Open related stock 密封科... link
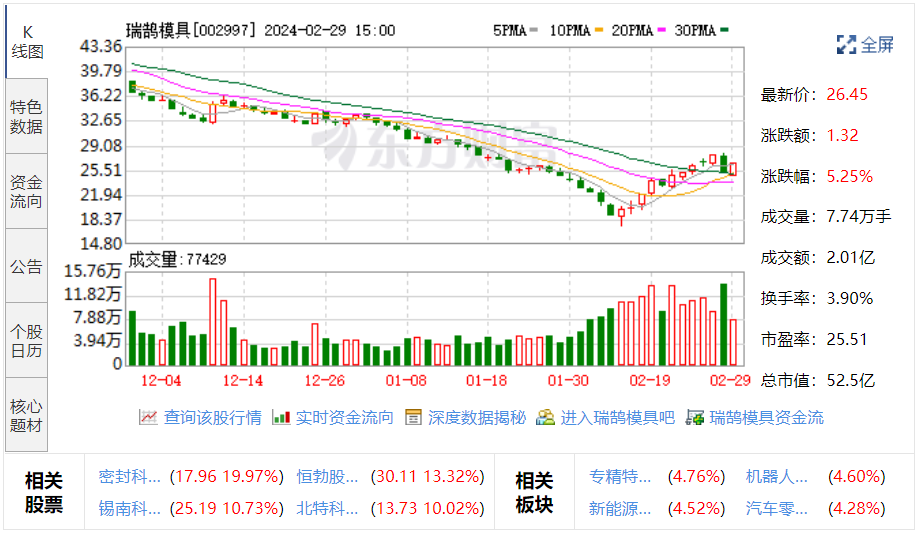The width and height of the screenshot is (919, 534). [x=130, y=477]
